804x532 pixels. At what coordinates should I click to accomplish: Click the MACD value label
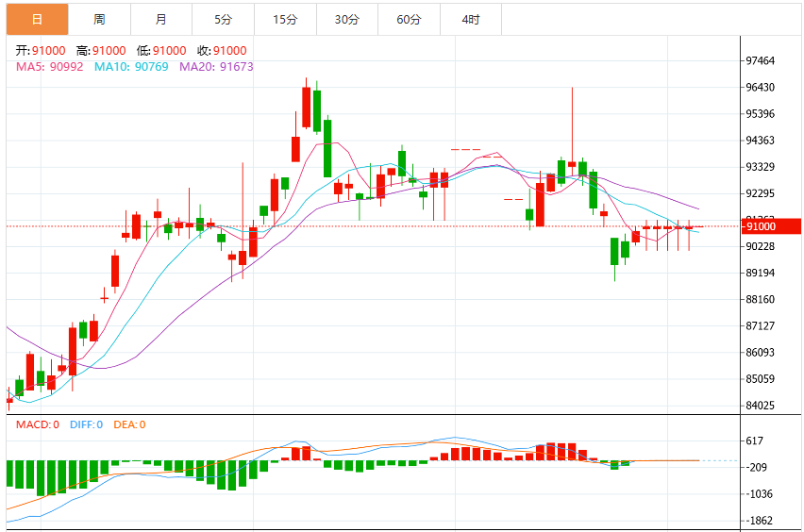coord(38,424)
